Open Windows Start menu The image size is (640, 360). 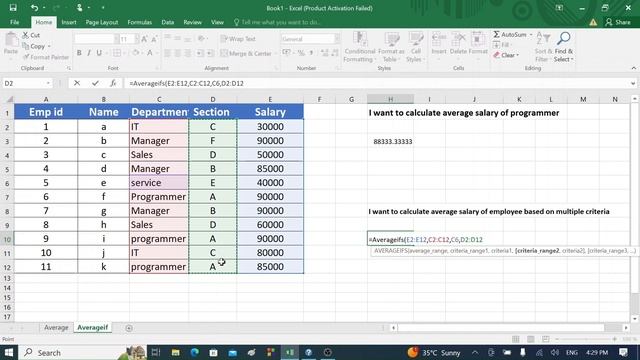click(9, 352)
